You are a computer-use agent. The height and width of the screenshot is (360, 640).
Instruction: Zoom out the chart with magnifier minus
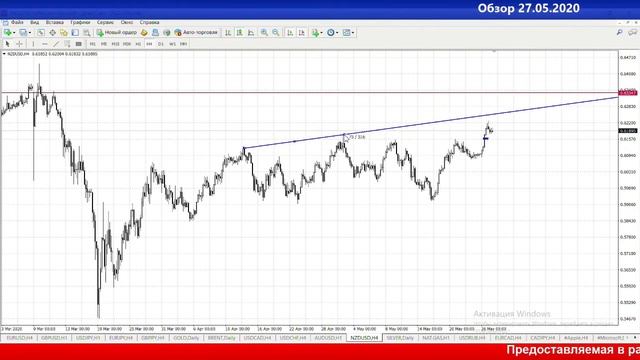pyautogui.click(x=276, y=33)
